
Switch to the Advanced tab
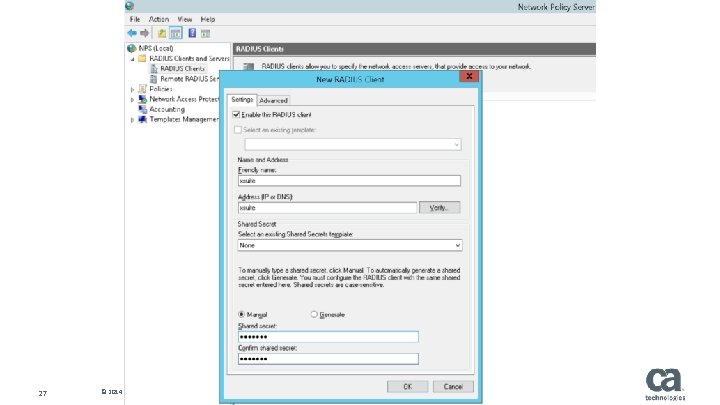[274, 101]
